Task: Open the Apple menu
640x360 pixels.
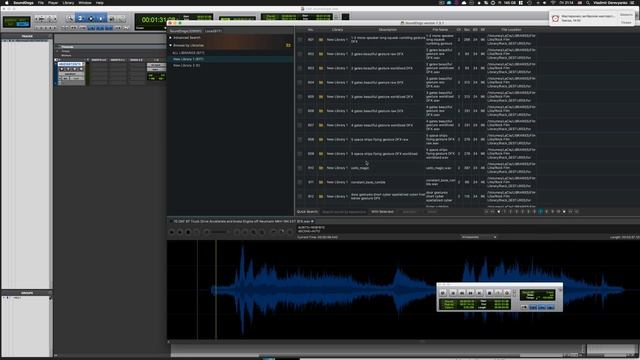Action: point(7,2)
